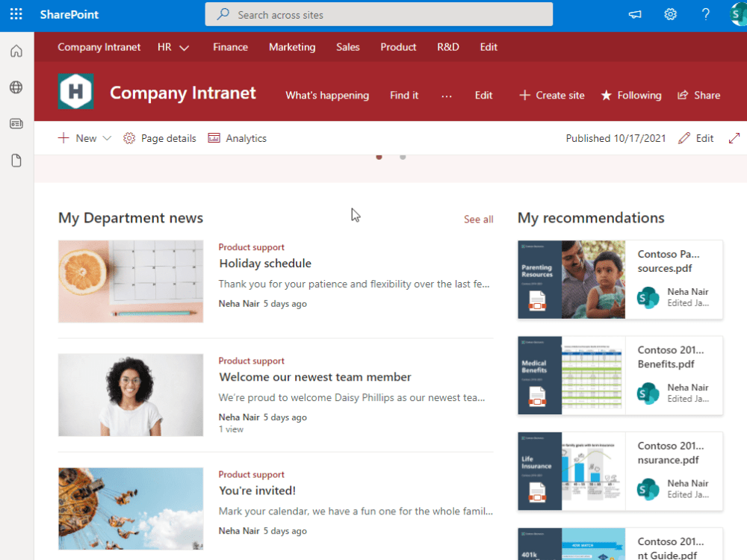Open Welcome our newest team member

pos(315,377)
